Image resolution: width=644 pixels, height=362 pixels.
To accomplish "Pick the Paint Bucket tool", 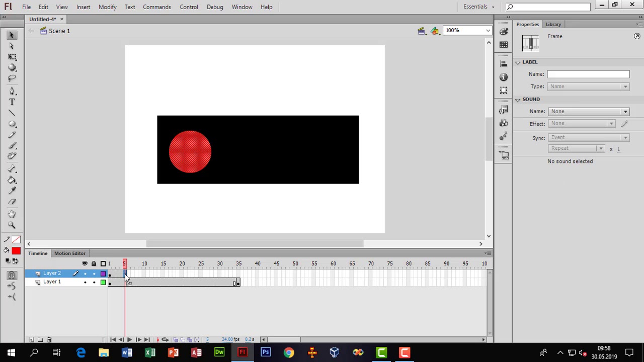I will (x=12, y=180).
